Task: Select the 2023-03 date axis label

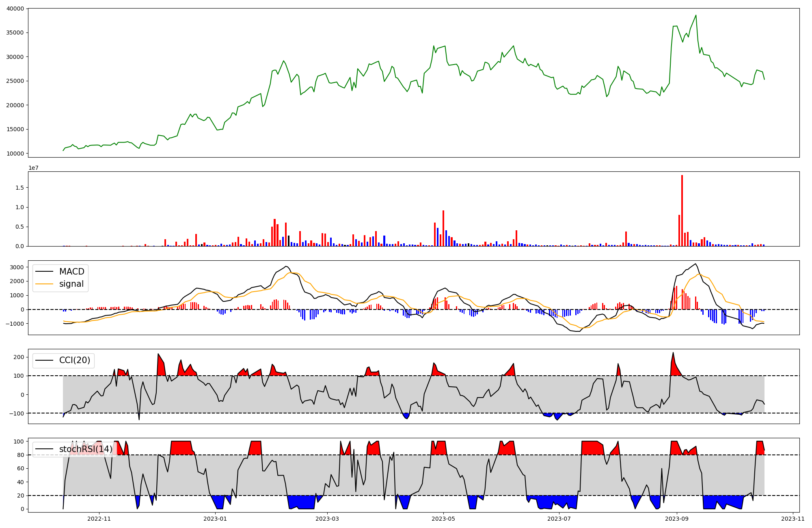Action: pyautogui.click(x=327, y=519)
